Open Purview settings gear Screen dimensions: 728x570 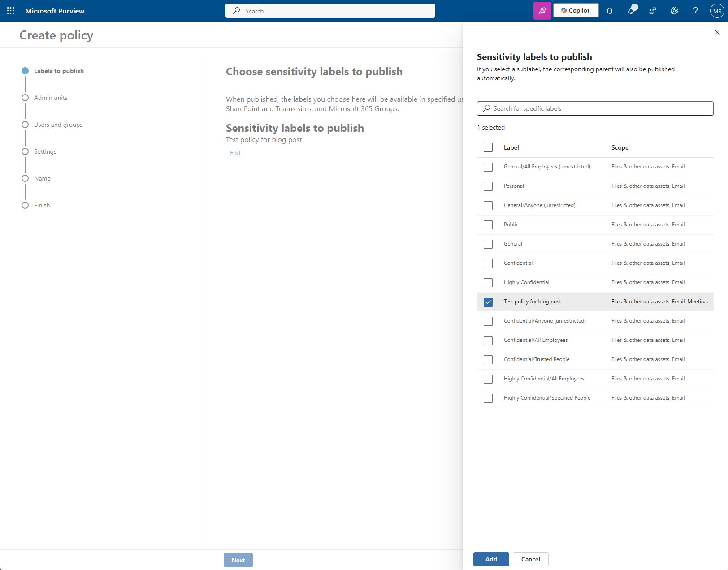click(674, 11)
